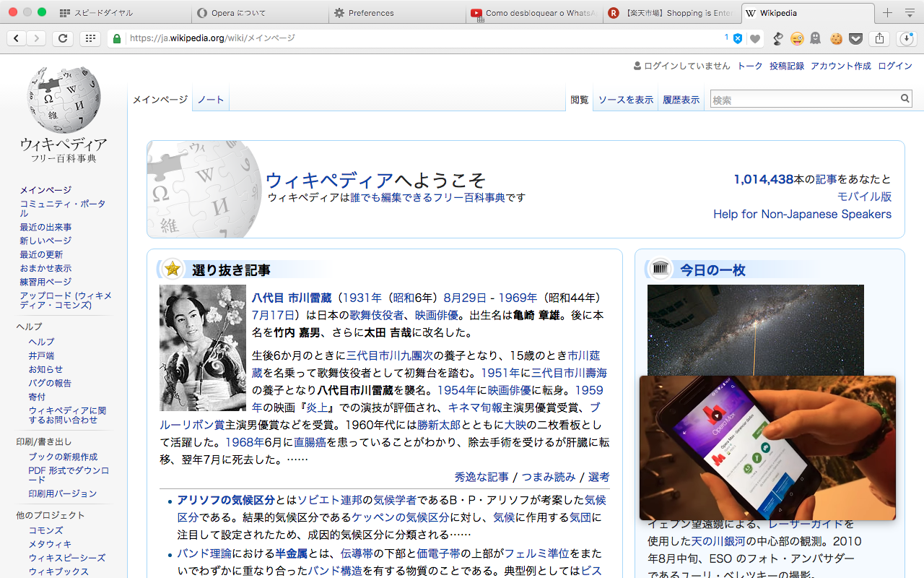Screen dimensions: 924x578
Task: Open the desk lamp extension icon
Action: coord(778,38)
